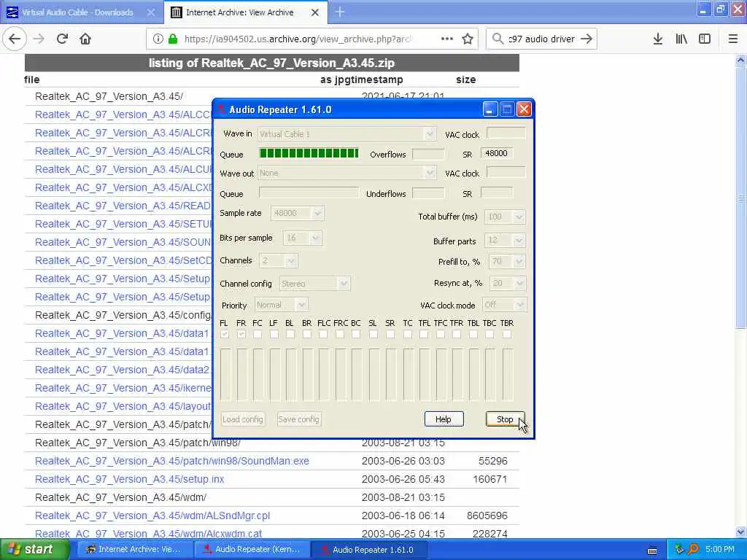Select the Internet Archive View Archive tab

coord(245,12)
